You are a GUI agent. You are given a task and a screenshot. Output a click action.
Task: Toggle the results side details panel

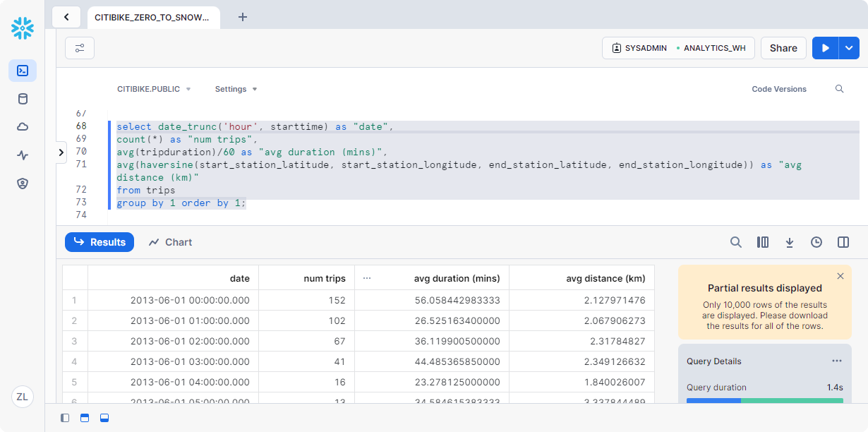843,242
